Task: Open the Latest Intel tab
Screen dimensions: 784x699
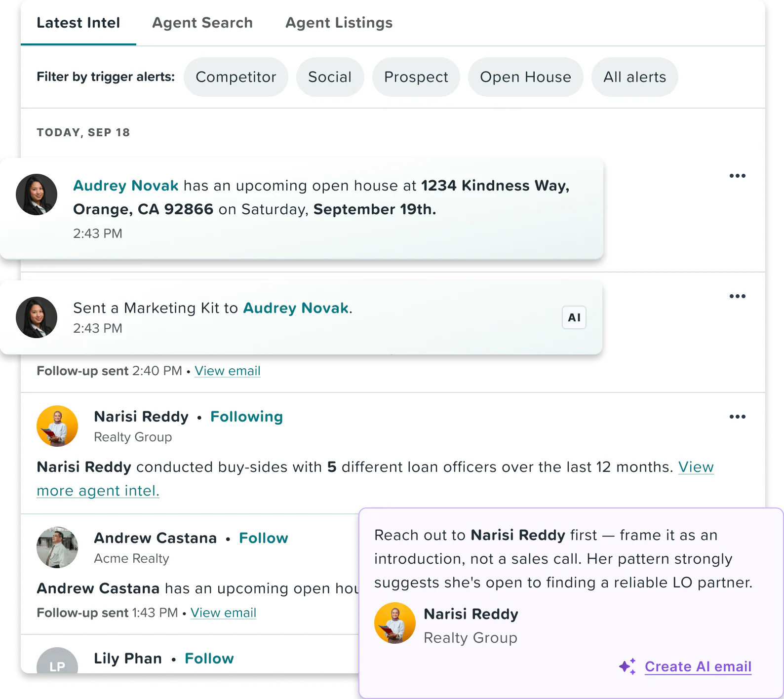Action: coord(78,23)
